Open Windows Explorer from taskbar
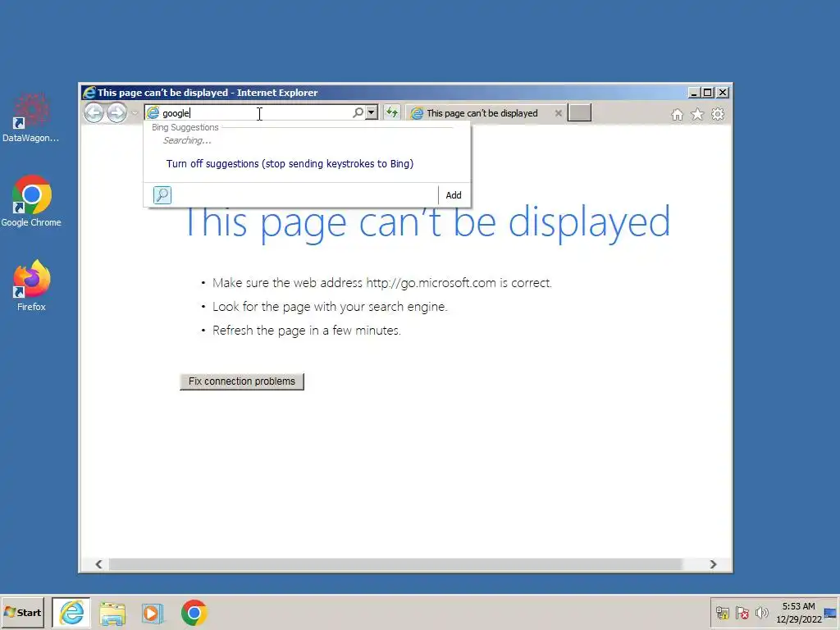Viewport: 840px width, 630px height. [112, 613]
